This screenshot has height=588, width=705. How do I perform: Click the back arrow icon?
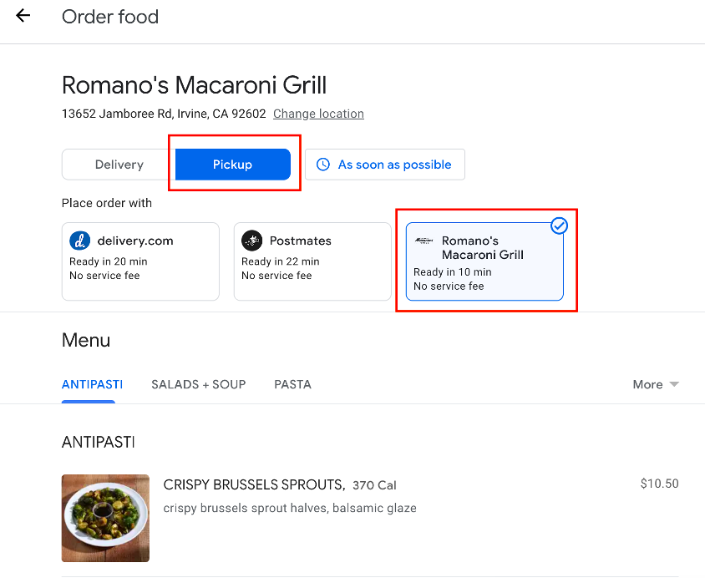coord(23,16)
